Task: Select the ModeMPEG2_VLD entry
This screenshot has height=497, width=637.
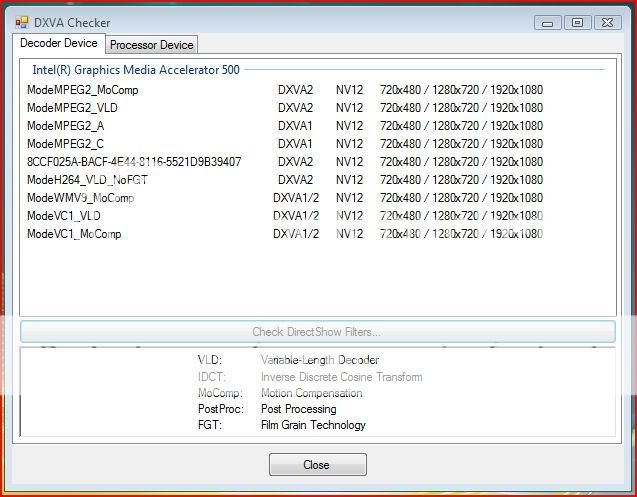Action: click(x=72, y=108)
